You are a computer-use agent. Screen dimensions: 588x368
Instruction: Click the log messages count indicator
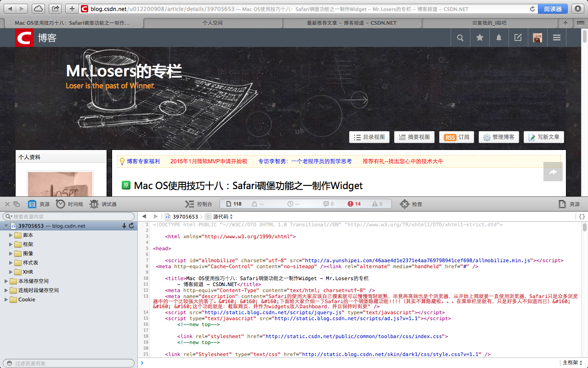click(x=328, y=204)
